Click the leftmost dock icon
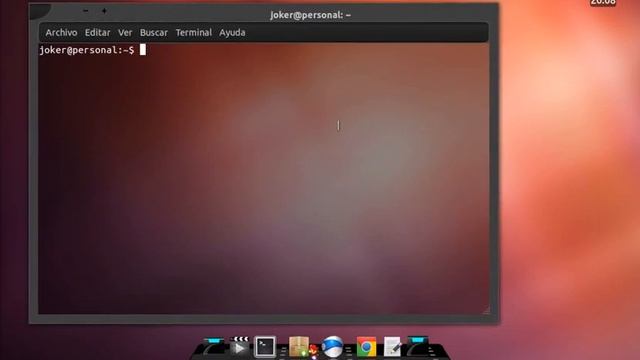 (213, 347)
